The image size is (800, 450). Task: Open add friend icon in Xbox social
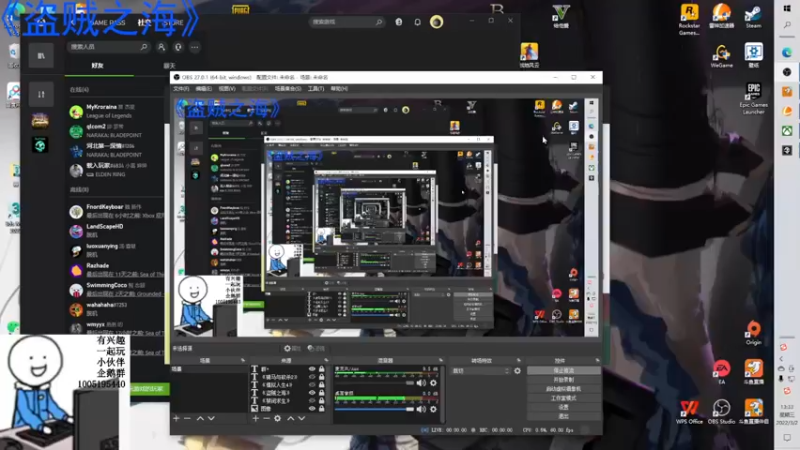pos(161,47)
